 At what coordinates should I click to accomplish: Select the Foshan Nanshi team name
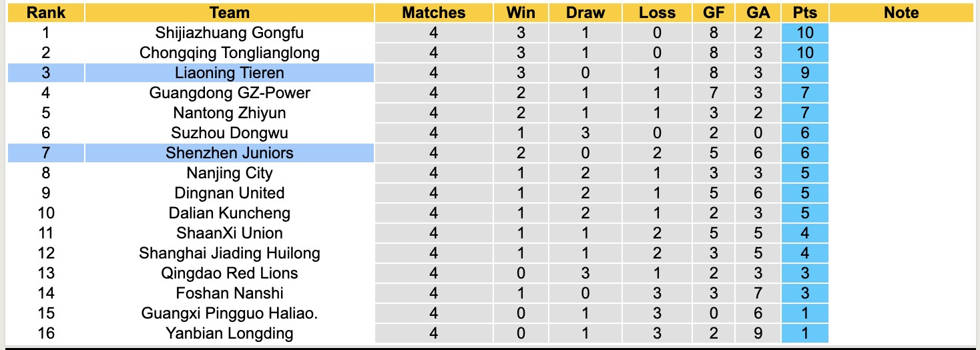click(230, 293)
